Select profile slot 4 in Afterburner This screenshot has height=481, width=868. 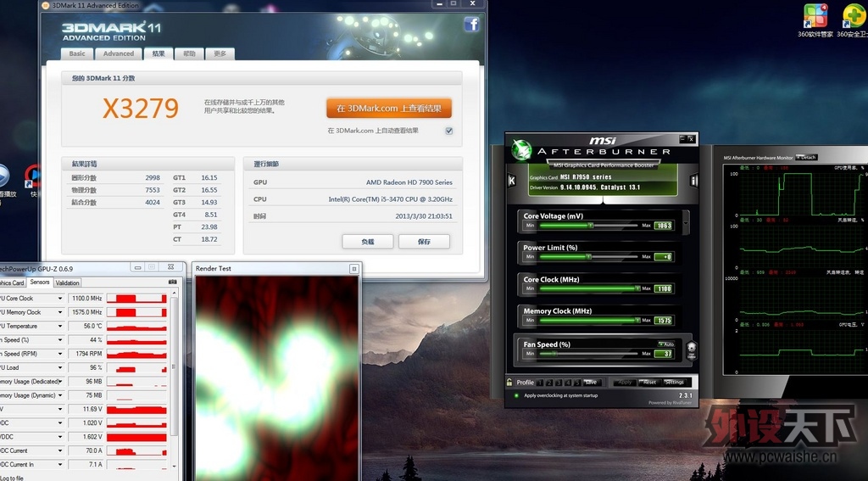click(568, 383)
